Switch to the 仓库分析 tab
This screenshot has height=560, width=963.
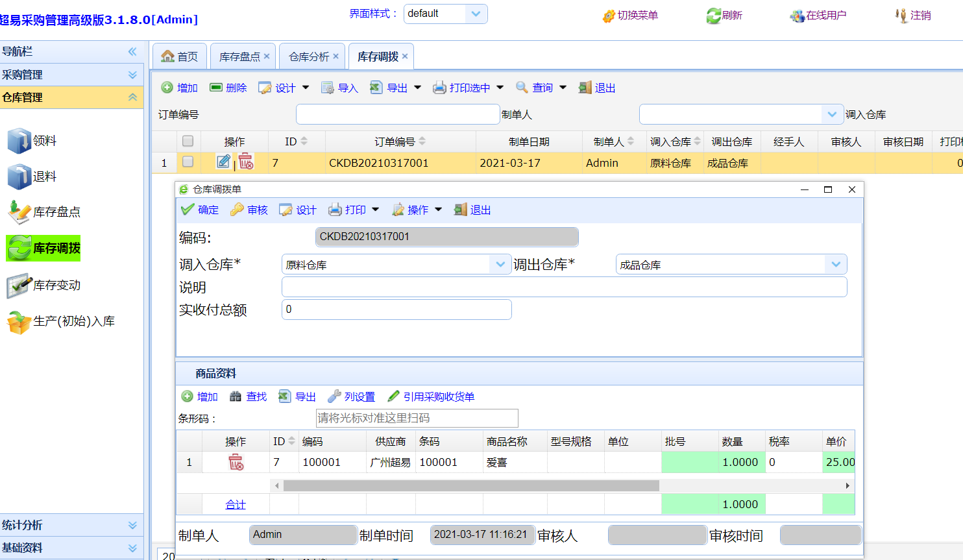point(309,56)
